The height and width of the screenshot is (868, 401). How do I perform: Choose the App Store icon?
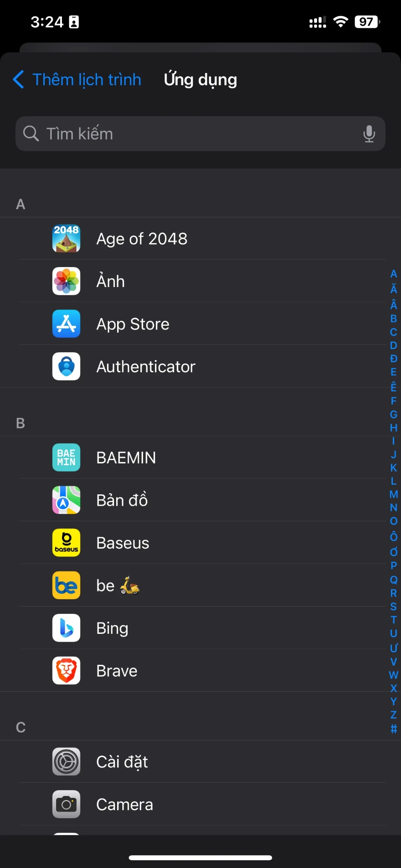(66, 324)
